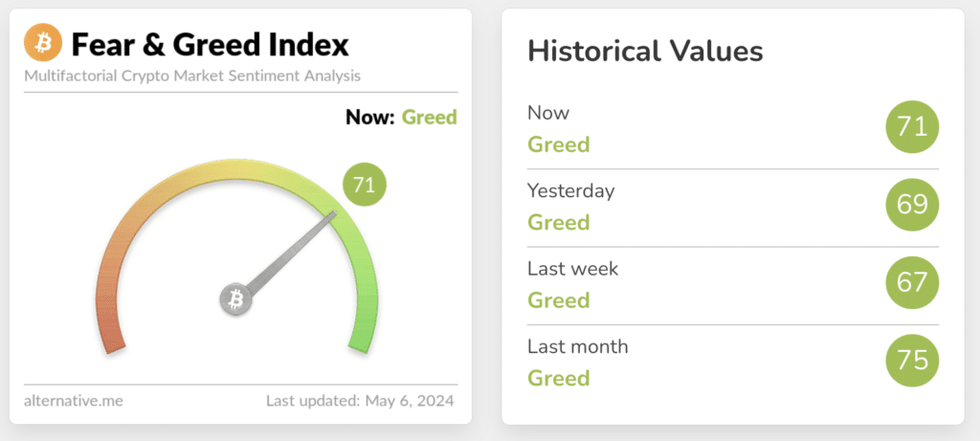This screenshot has height=441, width=980.
Task: Click the gray Bitcoin needle hub icon
Action: (x=235, y=299)
